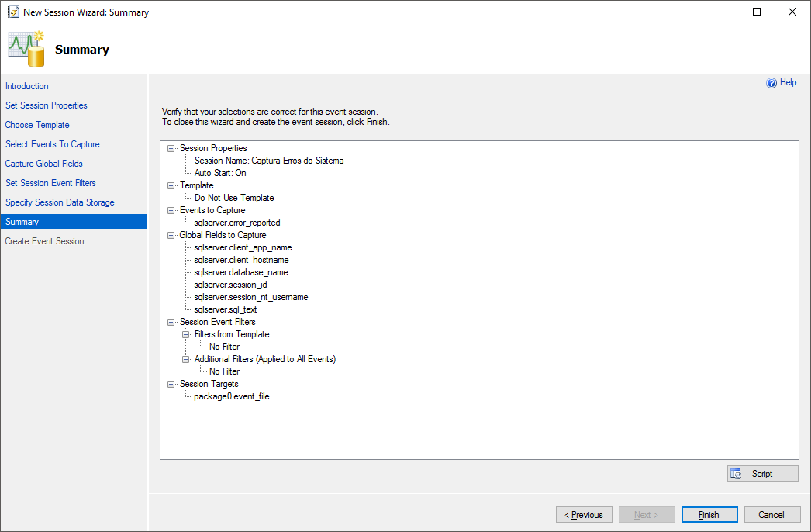Click the wizard icon in title bar
The width and height of the screenshot is (811, 532).
[12, 12]
